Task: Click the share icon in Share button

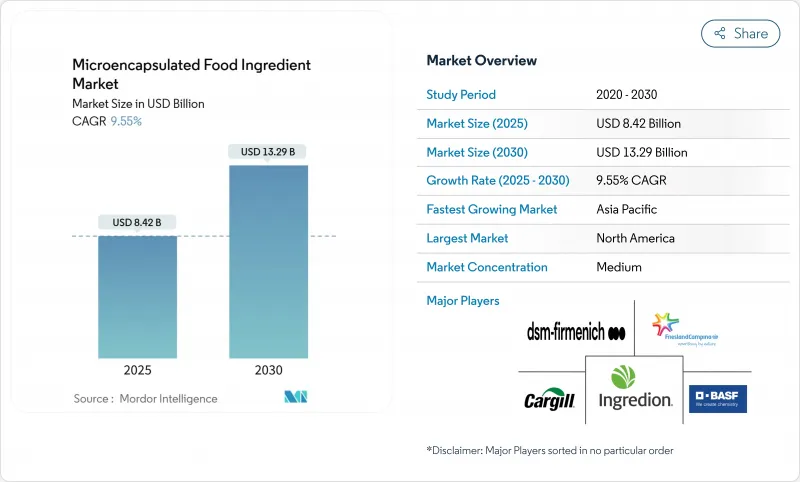Action: (x=719, y=34)
